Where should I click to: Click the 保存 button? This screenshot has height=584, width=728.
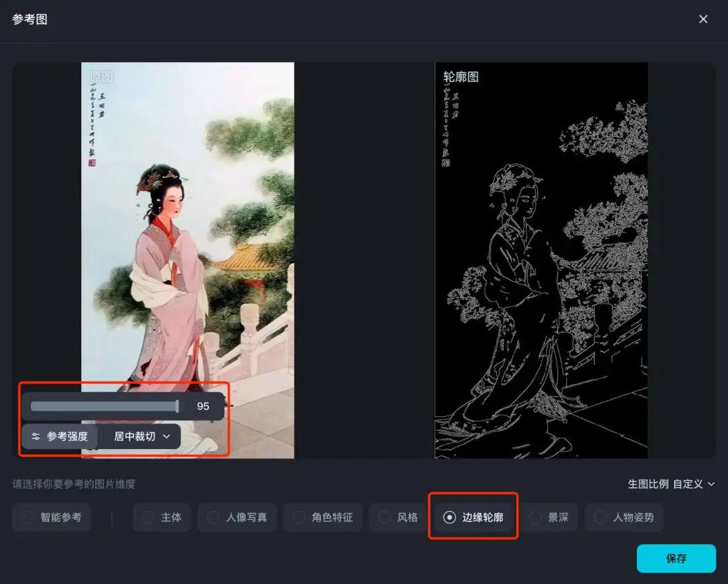click(x=676, y=558)
